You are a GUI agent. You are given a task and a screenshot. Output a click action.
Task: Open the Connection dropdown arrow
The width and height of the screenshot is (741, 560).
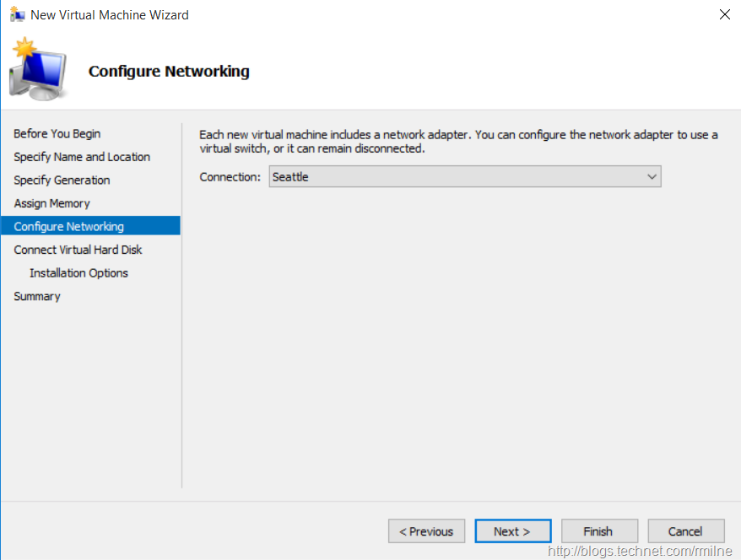tap(651, 177)
